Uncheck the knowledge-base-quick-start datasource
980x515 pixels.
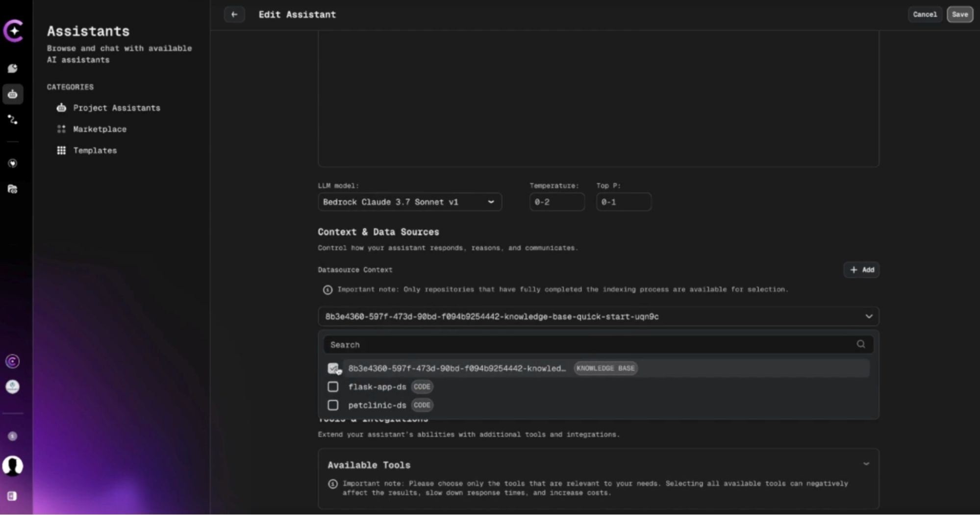(333, 368)
